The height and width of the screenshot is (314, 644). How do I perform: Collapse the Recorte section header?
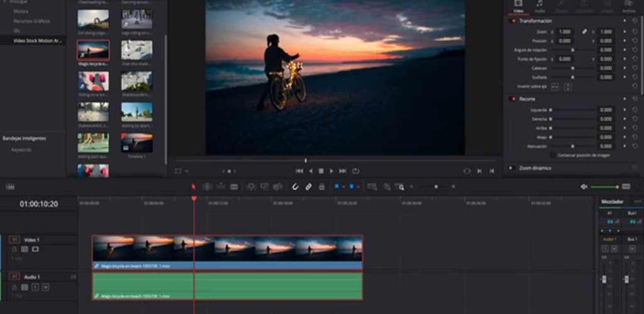[x=527, y=99]
